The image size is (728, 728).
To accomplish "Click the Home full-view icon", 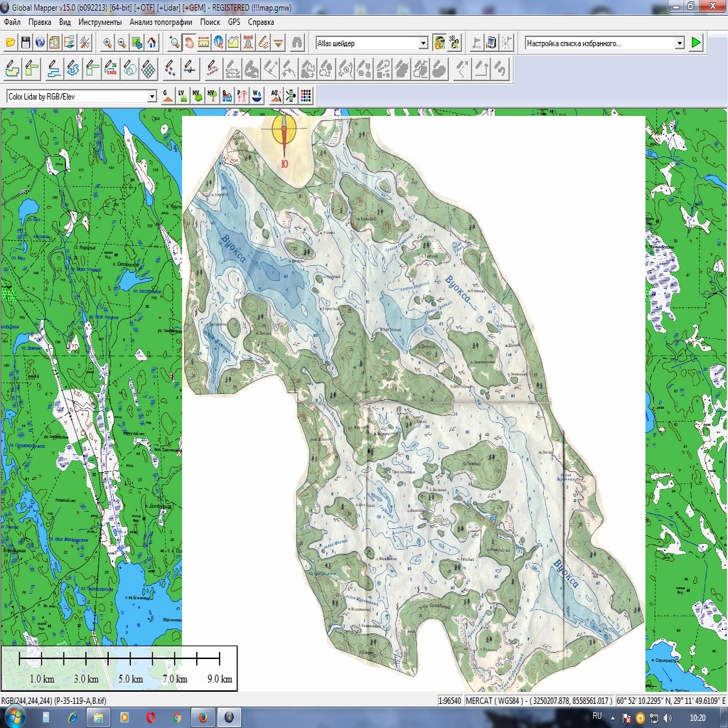I will pyautogui.click(x=151, y=43).
